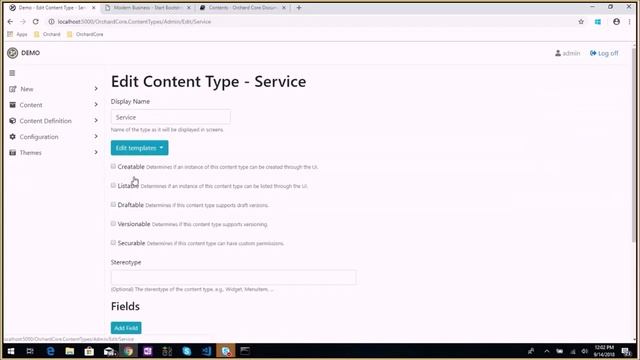Open the Orchard bookmark folder
640x360 pixels.
(x=47, y=34)
